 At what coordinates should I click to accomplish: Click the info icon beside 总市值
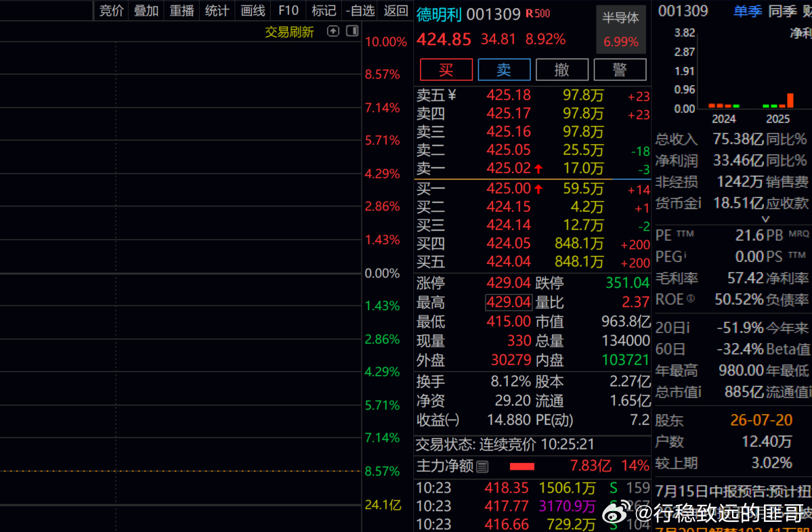tap(698, 392)
